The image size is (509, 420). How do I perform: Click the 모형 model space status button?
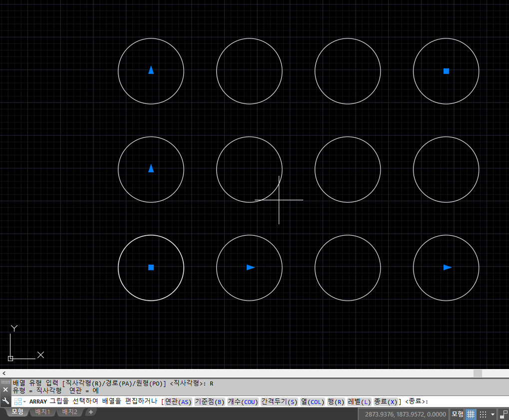458,414
